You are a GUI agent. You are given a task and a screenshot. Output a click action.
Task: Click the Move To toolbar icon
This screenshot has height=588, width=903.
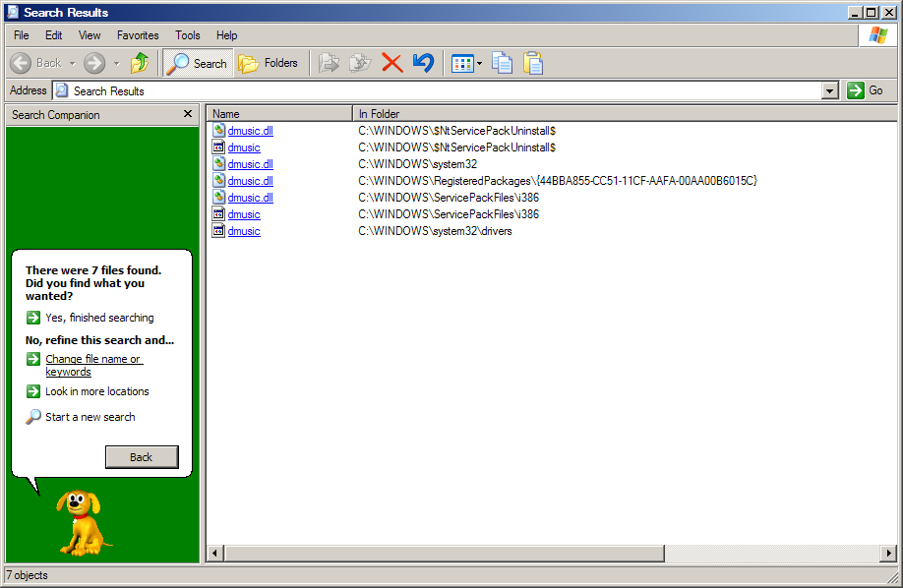(x=329, y=63)
